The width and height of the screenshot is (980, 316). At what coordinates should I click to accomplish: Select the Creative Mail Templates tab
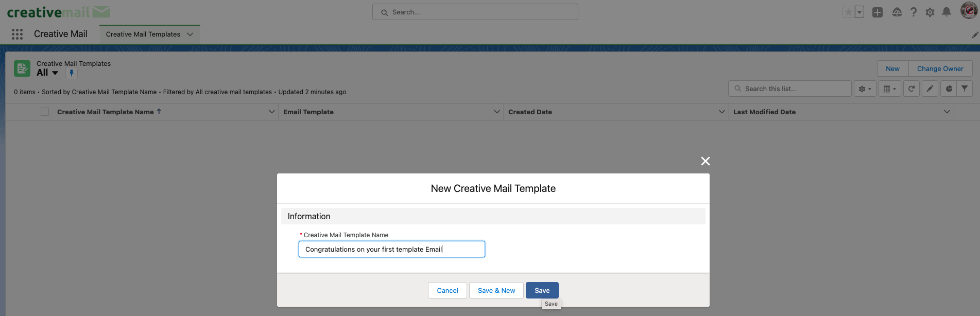[143, 34]
